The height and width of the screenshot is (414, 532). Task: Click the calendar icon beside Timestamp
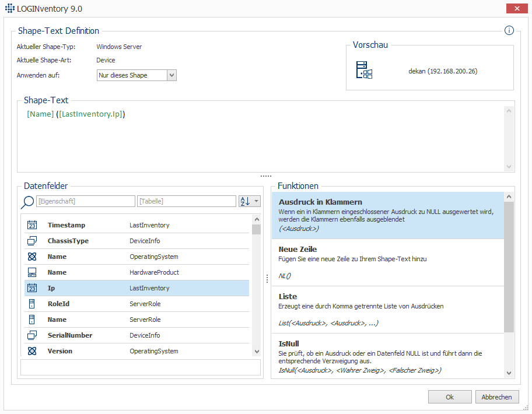coord(32,225)
